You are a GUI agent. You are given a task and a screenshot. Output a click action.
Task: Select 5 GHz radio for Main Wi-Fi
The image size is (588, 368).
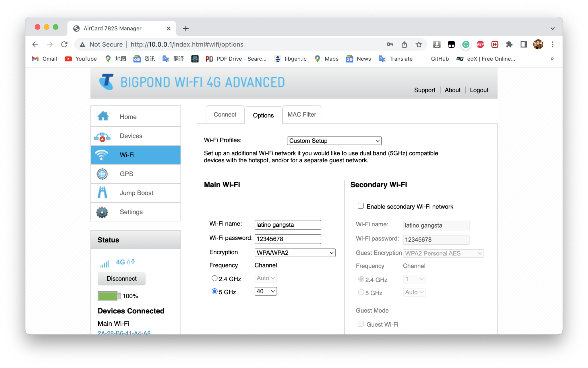coord(214,291)
